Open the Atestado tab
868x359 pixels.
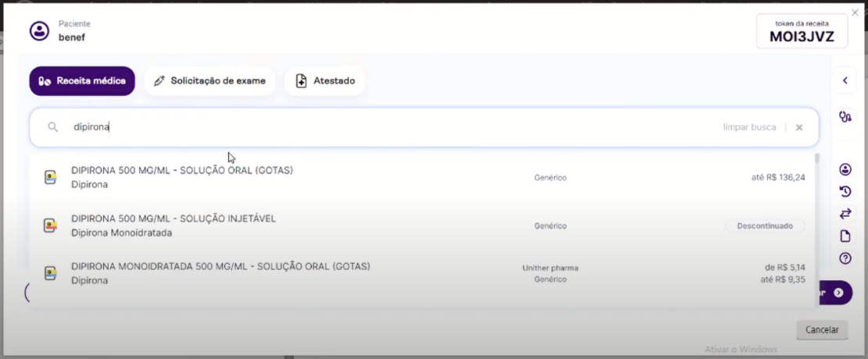click(325, 80)
